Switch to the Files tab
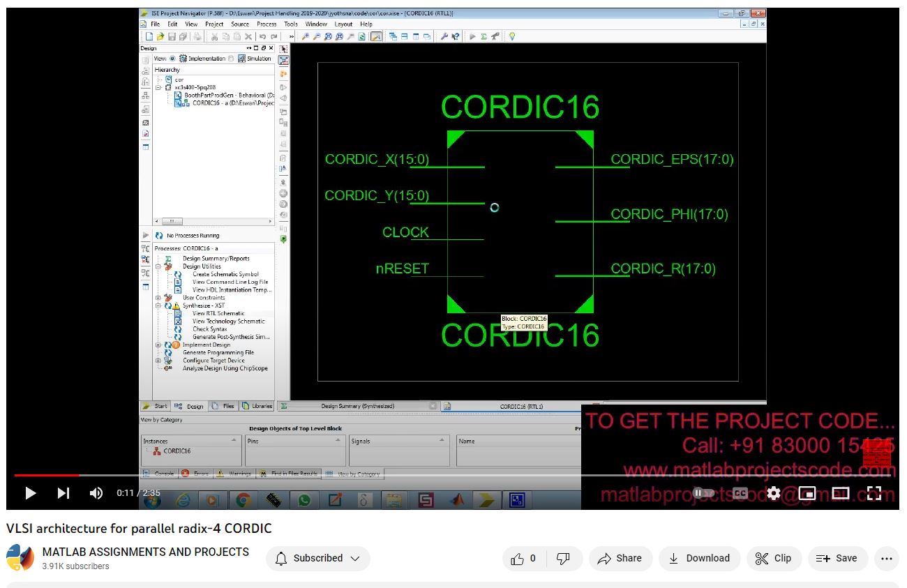 (x=224, y=406)
